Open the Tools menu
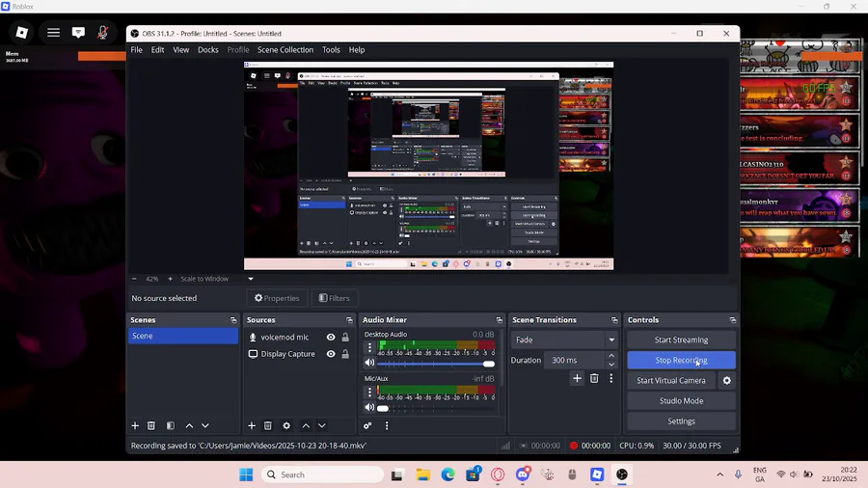This screenshot has height=488, width=868. click(331, 50)
